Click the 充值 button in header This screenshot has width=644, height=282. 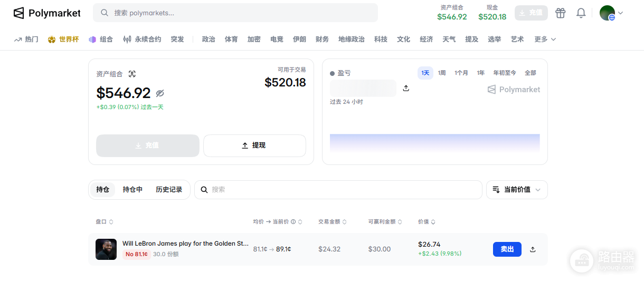[x=531, y=13]
